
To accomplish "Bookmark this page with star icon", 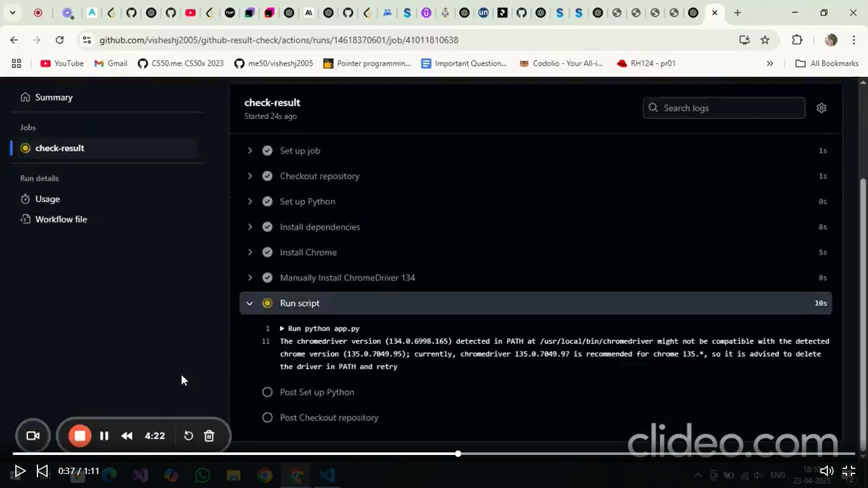I will [x=765, y=40].
